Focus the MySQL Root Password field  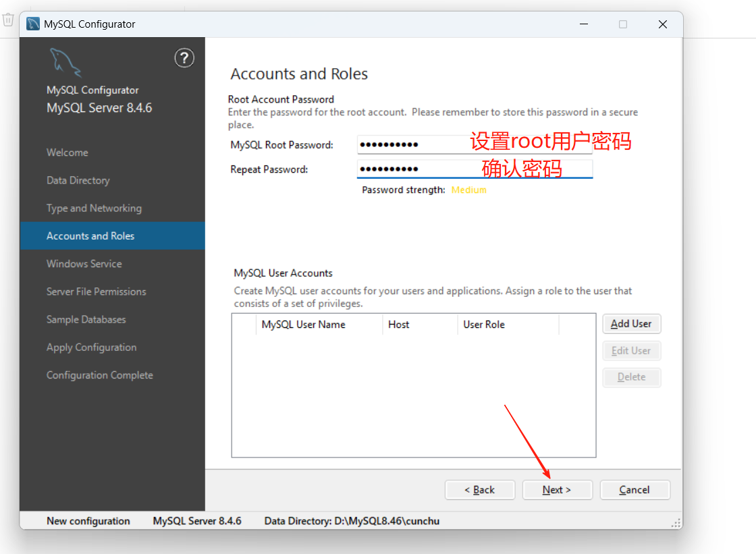[x=475, y=144]
